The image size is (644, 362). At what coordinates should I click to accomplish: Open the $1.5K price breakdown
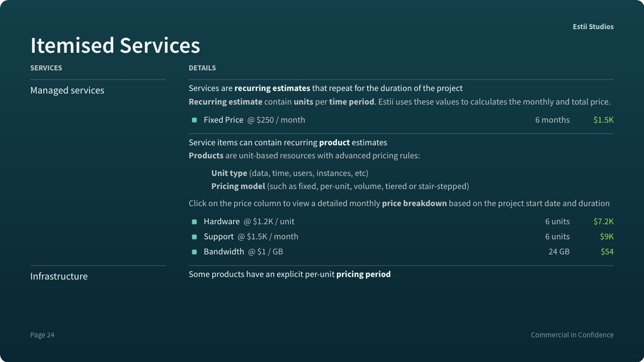[x=603, y=120]
